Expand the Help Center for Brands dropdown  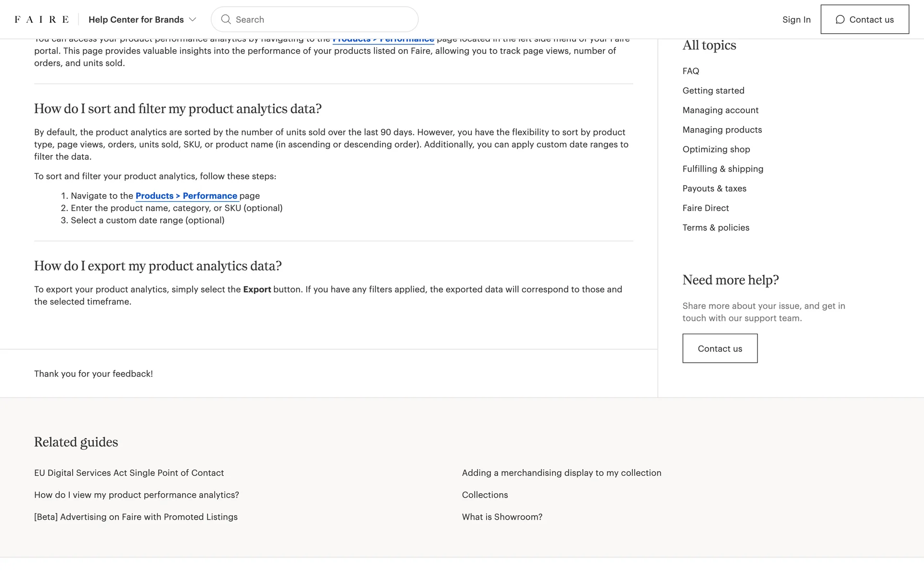(x=142, y=19)
